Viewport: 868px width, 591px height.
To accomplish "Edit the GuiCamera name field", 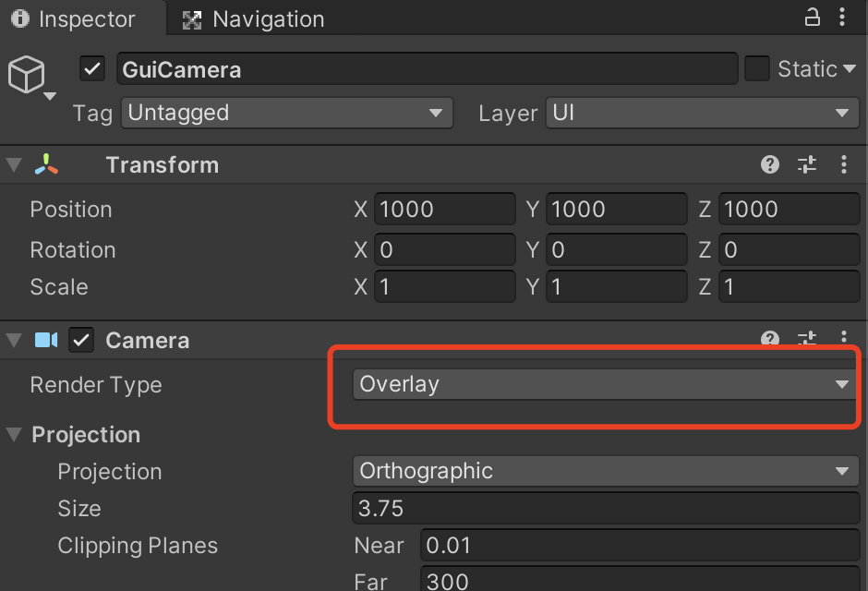I will point(427,69).
